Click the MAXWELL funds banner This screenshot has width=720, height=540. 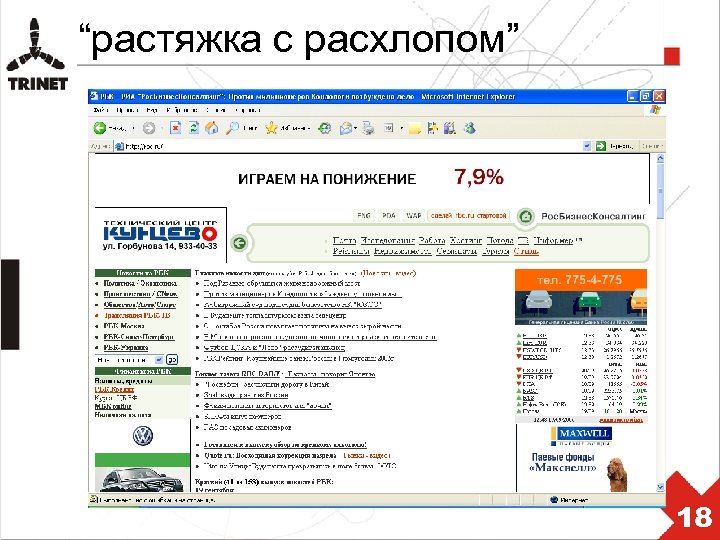(581, 457)
